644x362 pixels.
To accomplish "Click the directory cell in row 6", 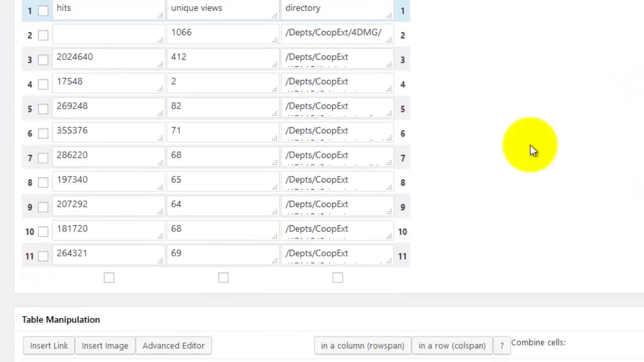I will click(x=337, y=133).
